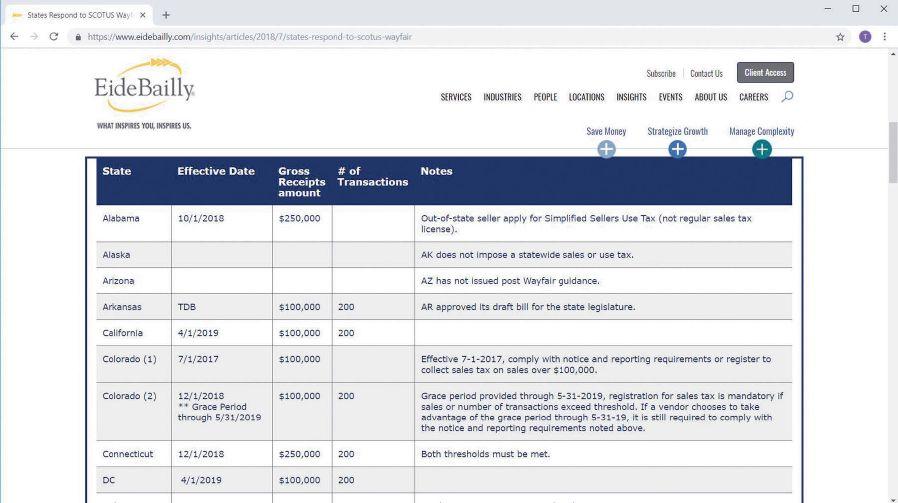Open the Careers menu

pyautogui.click(x=754, y=97)
